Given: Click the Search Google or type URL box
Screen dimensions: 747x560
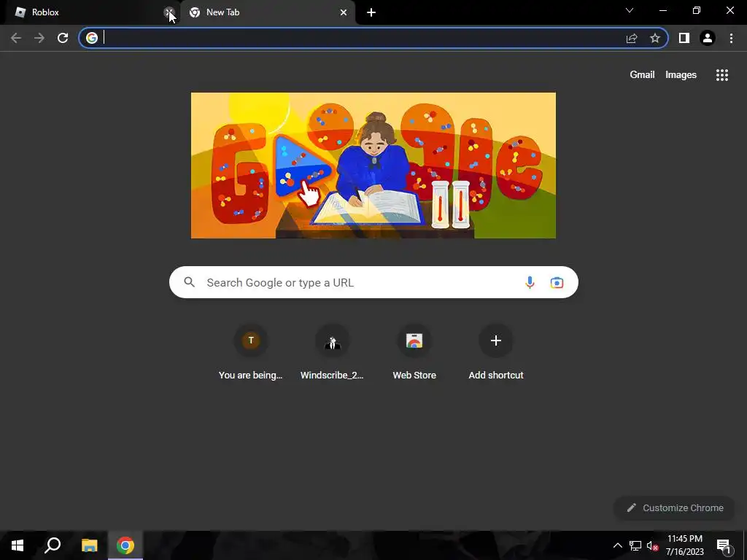Looking at the screenshot, I should pos(373,282).
